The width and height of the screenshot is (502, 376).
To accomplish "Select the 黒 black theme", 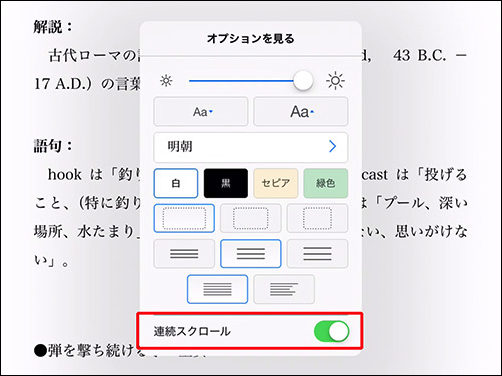I will coord(226,183).
